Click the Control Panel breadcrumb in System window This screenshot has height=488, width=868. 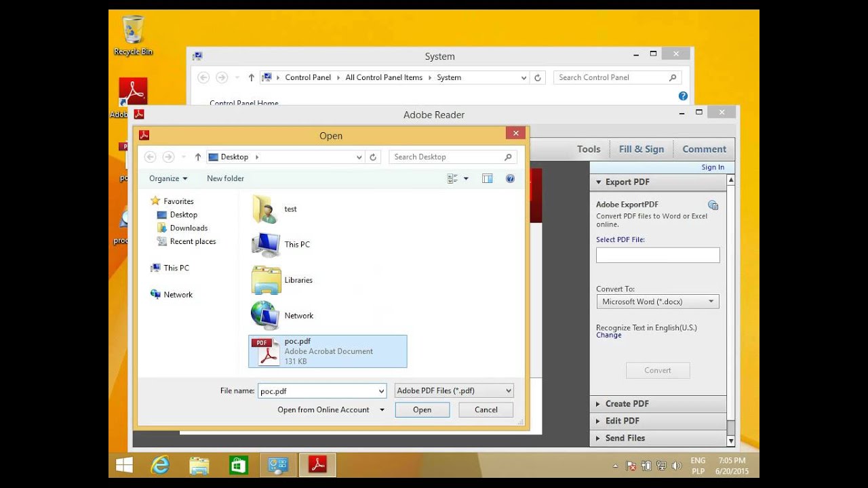click(x=308, y=78)
